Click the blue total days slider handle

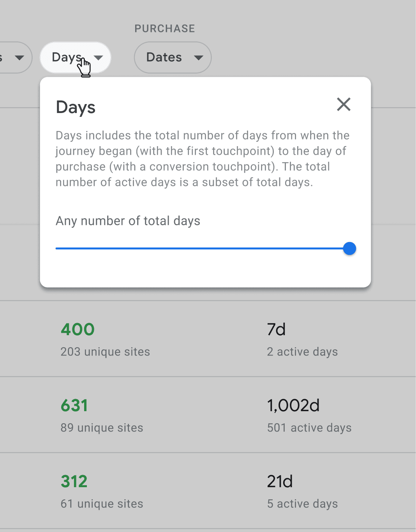349,248
